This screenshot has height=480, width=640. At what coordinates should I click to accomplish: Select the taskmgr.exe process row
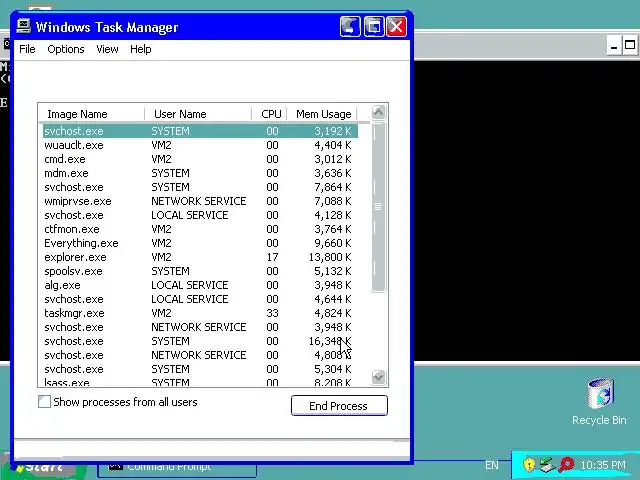(200, 313)
